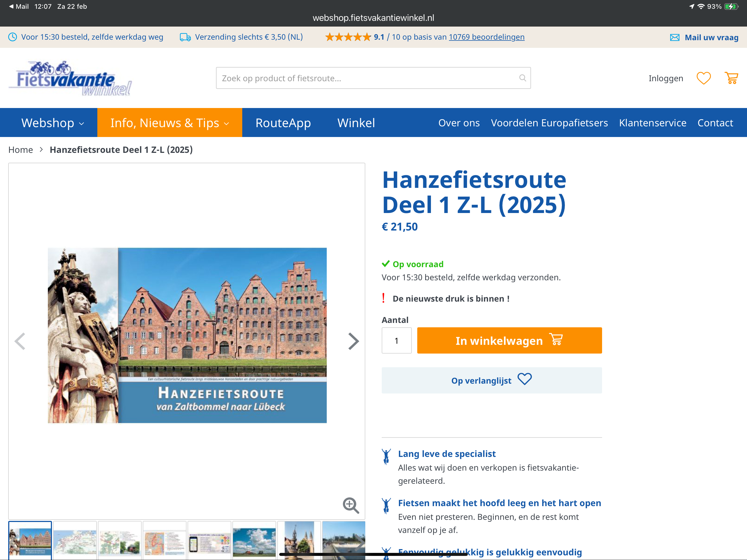Expand Info, Nieuws & Tips menu
The width and height of the screenshot is (747, 560).
coord(170,123)
